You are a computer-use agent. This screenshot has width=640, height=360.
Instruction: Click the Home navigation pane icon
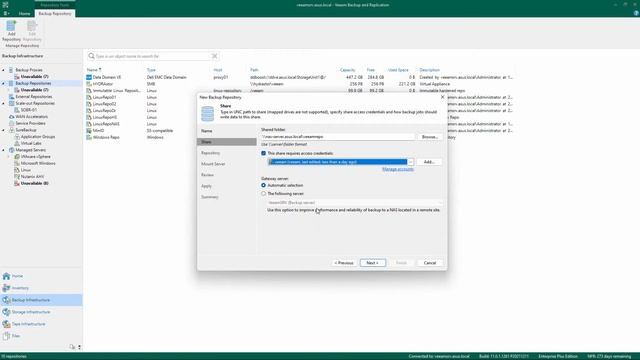6,276
